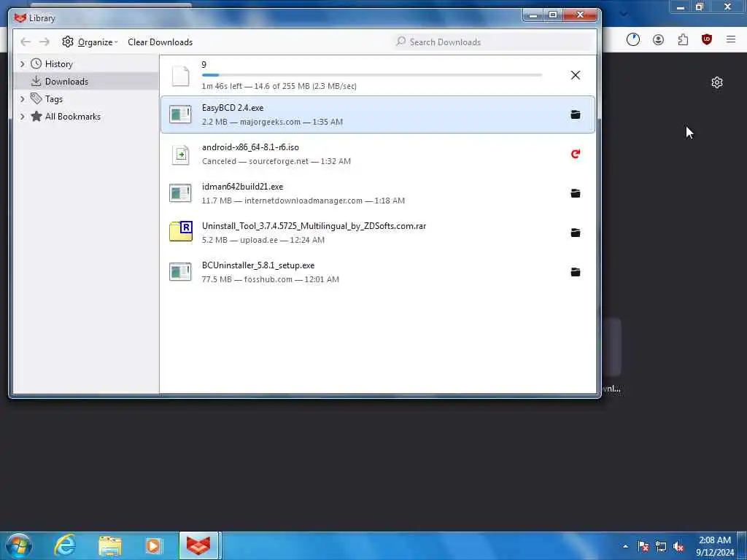Launch Internet Explorer from the taskbar

pos(65,545)
